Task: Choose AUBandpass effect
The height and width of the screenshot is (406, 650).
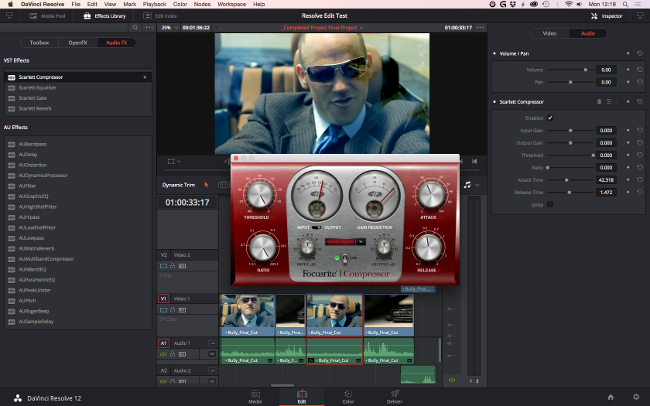Action: point(78,144)
